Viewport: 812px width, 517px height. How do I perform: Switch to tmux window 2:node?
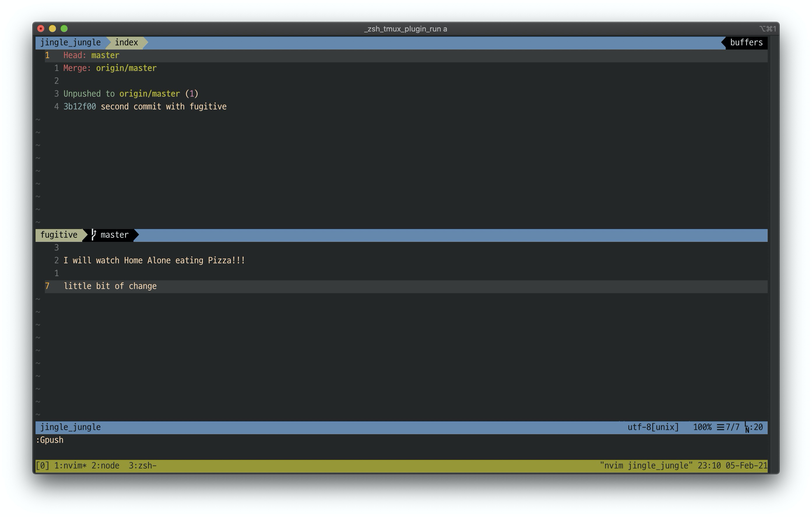tap(105, 466)
